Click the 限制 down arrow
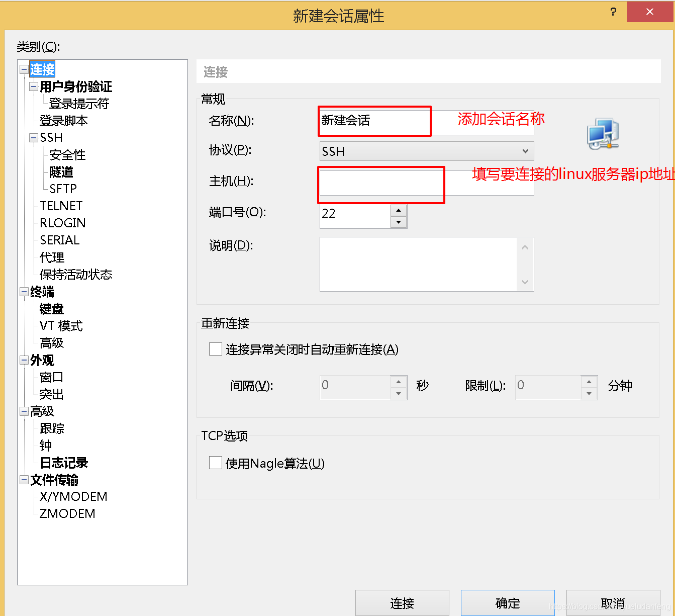This screenshot has width=675, height=616. 589,394
